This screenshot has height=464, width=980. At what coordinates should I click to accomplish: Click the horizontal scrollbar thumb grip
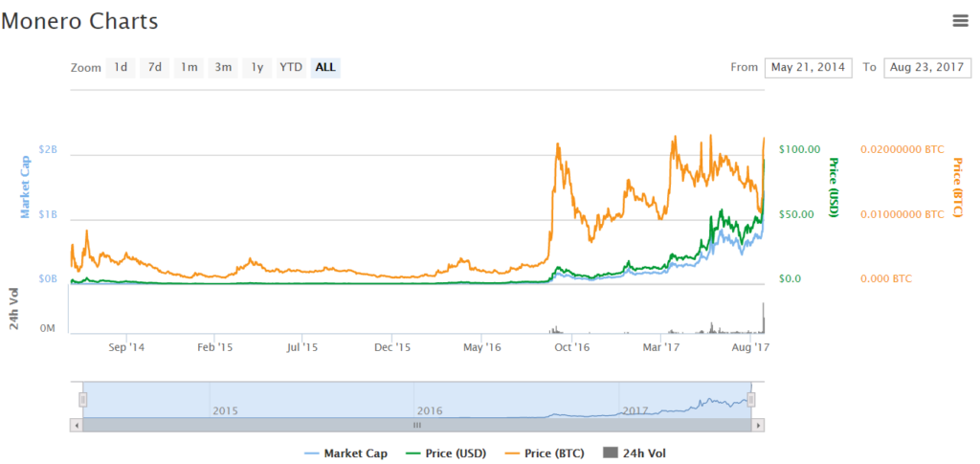pos(417,425)
